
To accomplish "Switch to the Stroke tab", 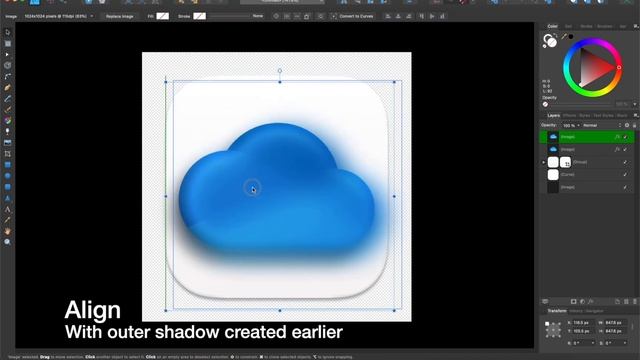I will [x=586, y=26].
